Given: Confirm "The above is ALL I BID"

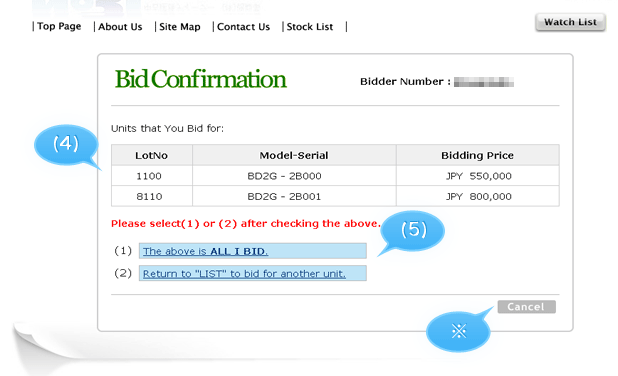Looking at the screenshot, I should (253, 251).
